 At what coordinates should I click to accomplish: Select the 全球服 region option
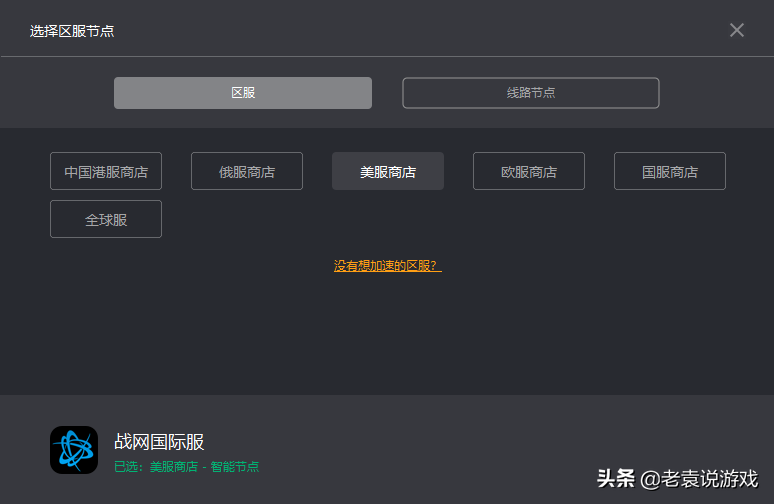coord(106,219)
